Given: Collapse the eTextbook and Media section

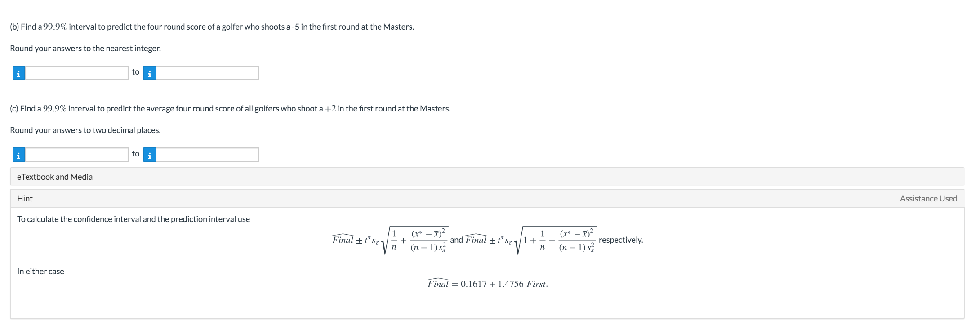Looking at the screenshot, I should click(x=54, y=177).
